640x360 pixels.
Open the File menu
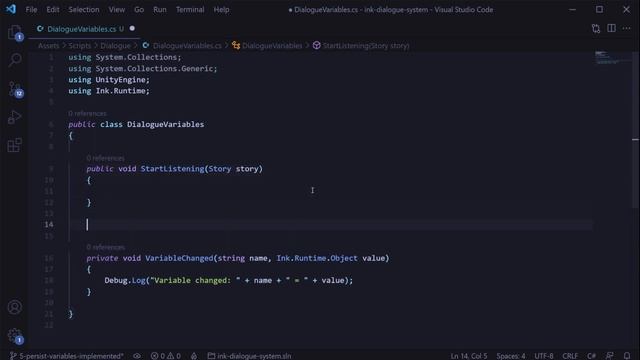click(31, 9)
